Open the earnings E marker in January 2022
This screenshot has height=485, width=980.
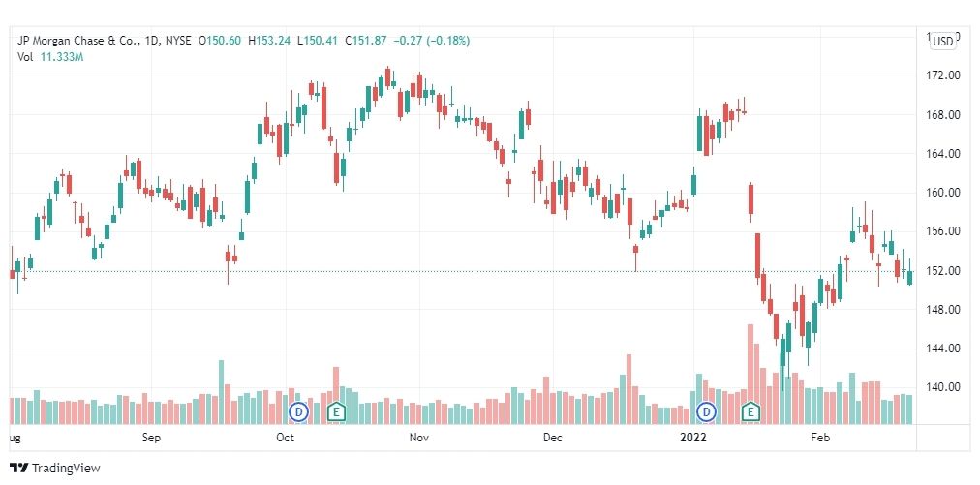[x=750, y=411]
